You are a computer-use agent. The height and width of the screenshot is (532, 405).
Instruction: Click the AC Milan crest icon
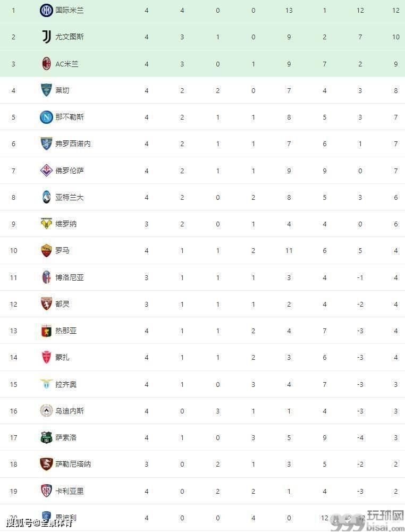tap(46, 64)
